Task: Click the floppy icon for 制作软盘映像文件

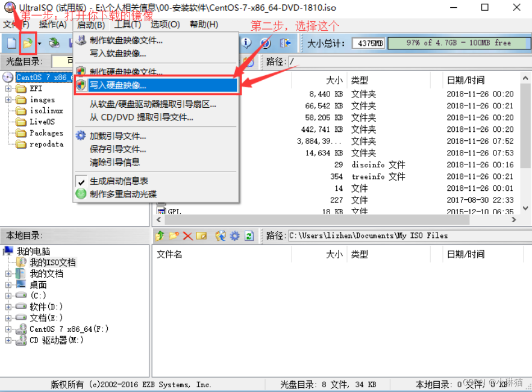Action: click(81, 40)
